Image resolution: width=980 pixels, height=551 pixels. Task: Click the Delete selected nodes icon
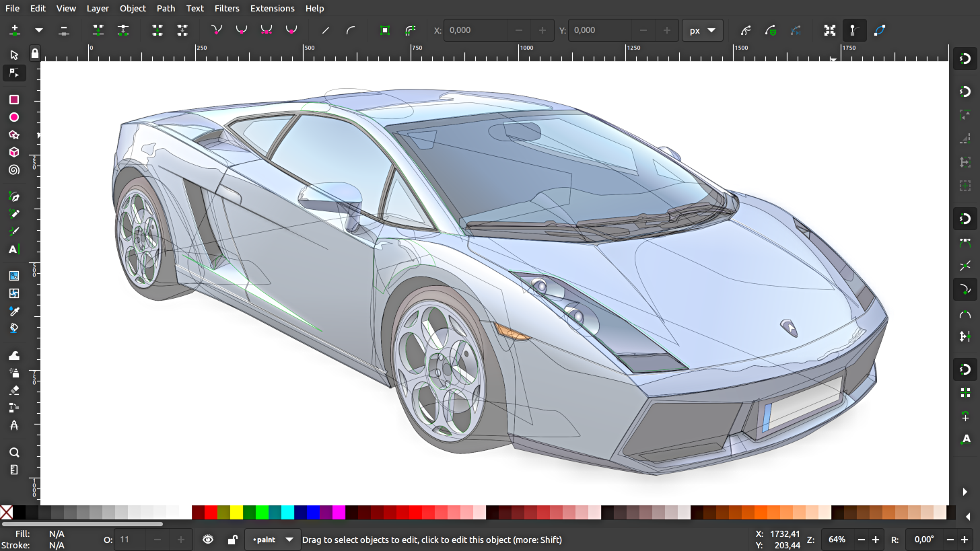tap(64, 30)
